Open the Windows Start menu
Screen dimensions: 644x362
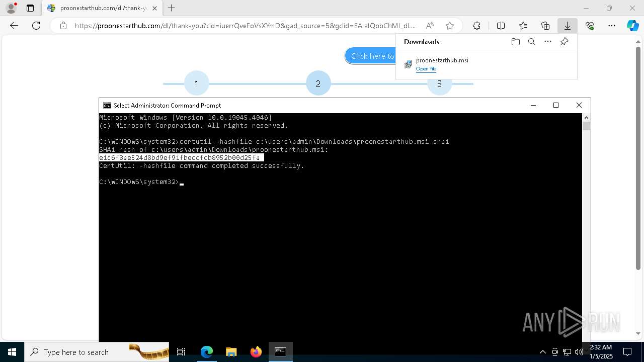(x=12, y=352)
